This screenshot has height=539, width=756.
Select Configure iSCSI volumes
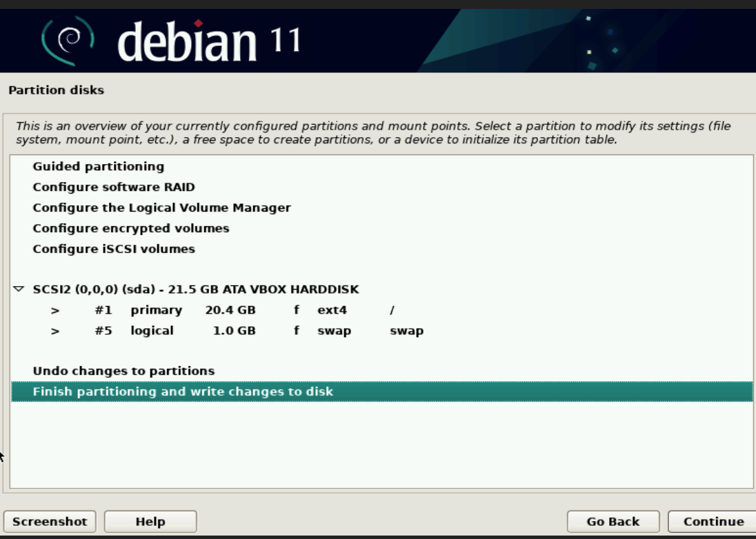[x=114, y=249]
